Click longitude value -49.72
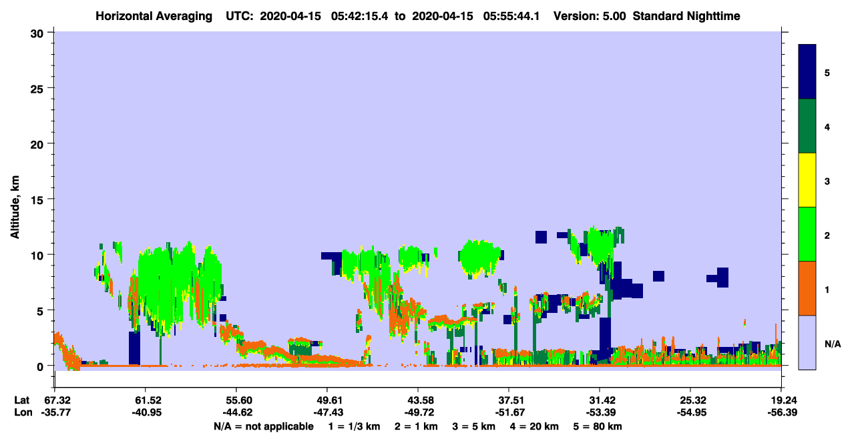 tap(418, 413)
